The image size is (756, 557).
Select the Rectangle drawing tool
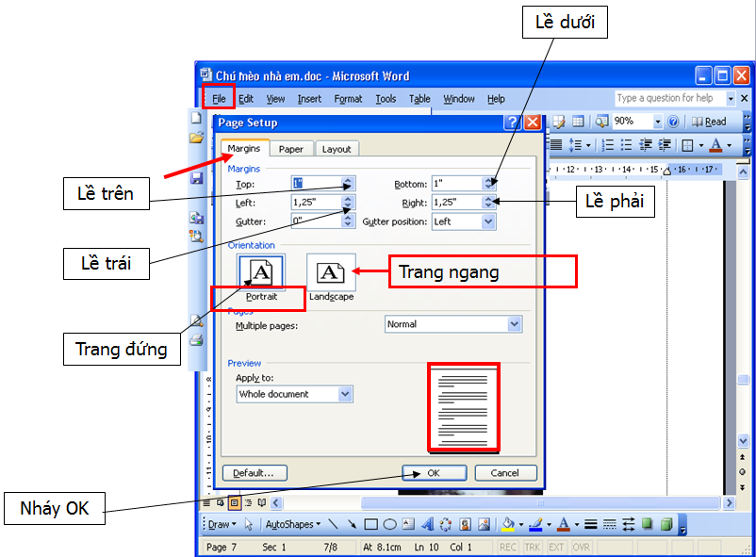tap(370, 524)
